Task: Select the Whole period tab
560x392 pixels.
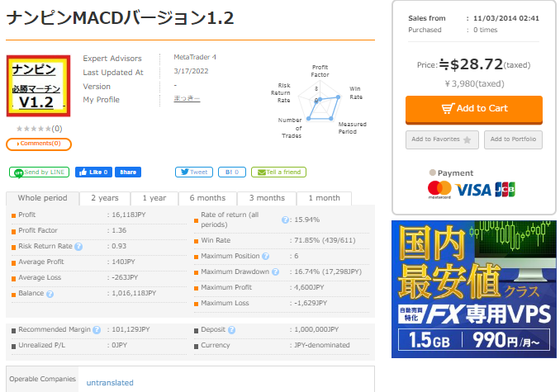Action: (x=42, y=198)
